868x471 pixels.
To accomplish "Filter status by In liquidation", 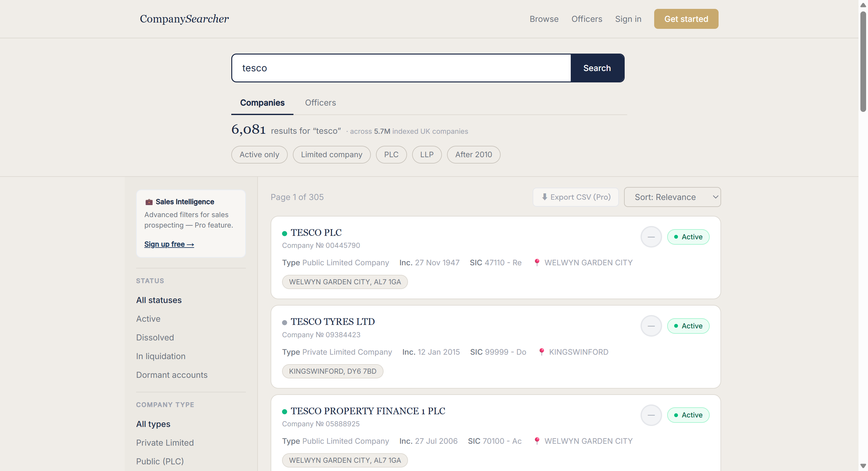I will [161, 356].
